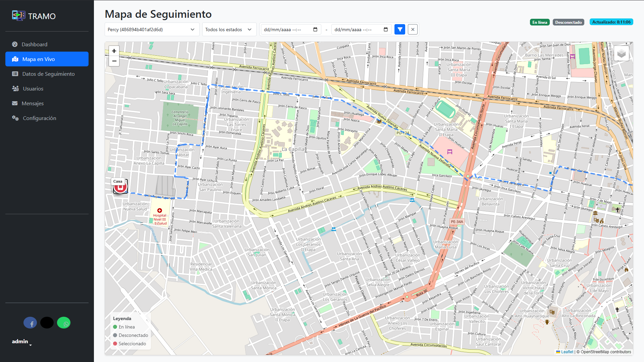Open the end date calendar picker
The image size is (644, 362).
click(x=386, y=29)
